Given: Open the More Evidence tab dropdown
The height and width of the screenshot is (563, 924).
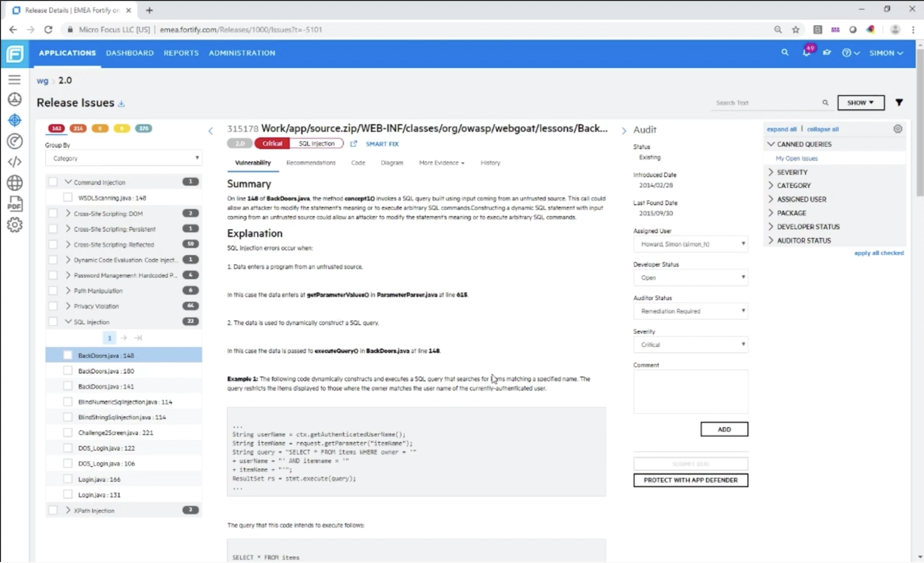Looking at the screenshot, I should [441, 163].
